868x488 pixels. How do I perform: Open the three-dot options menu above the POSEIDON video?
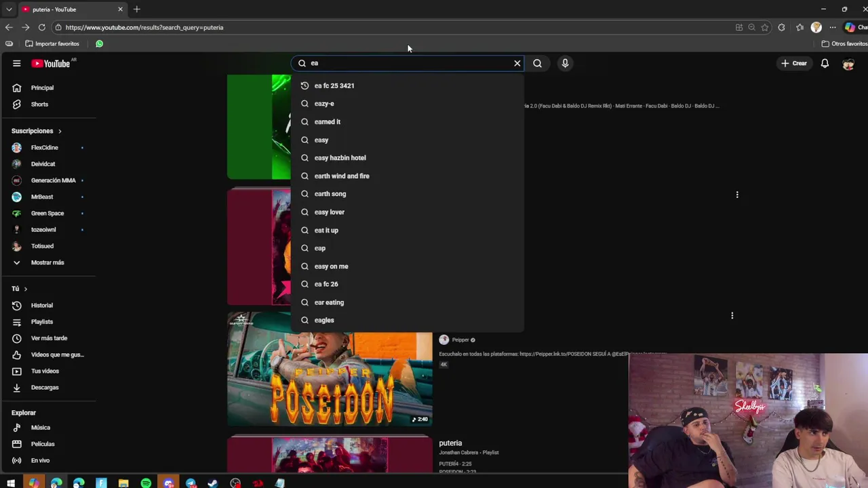tap(737, 195)
